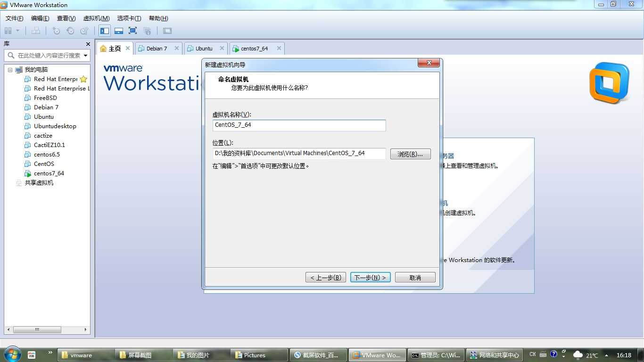Click the weather cloud tray icon

tap(578, 355)
